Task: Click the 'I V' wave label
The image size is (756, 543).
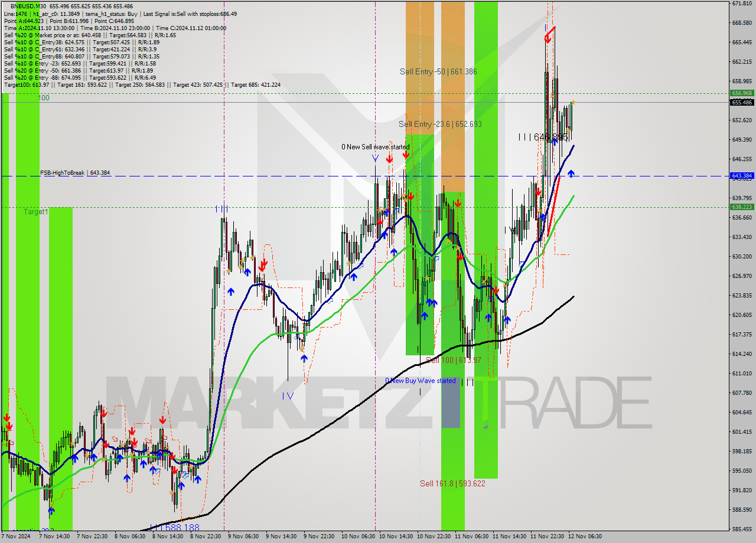Action: (x=288, y=396)
